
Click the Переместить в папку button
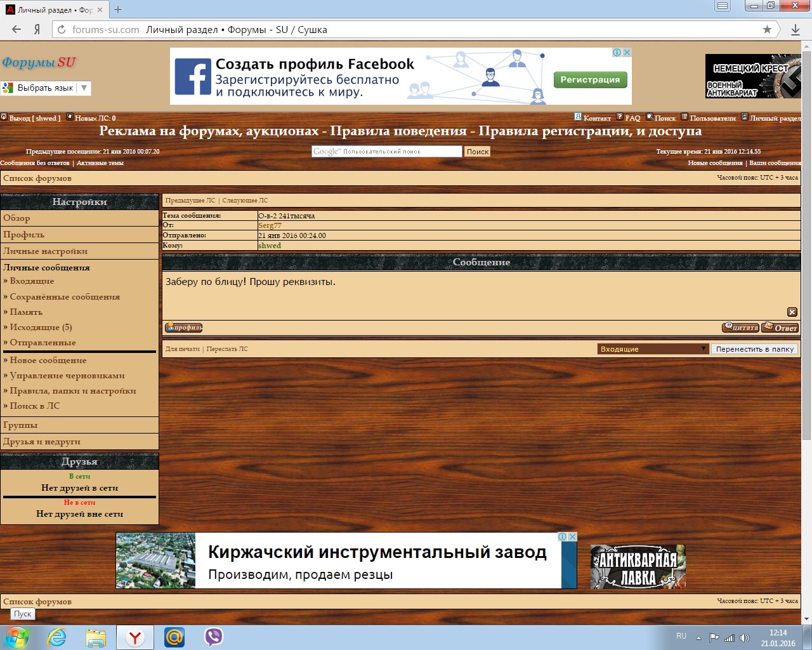(x=754, y=348)
